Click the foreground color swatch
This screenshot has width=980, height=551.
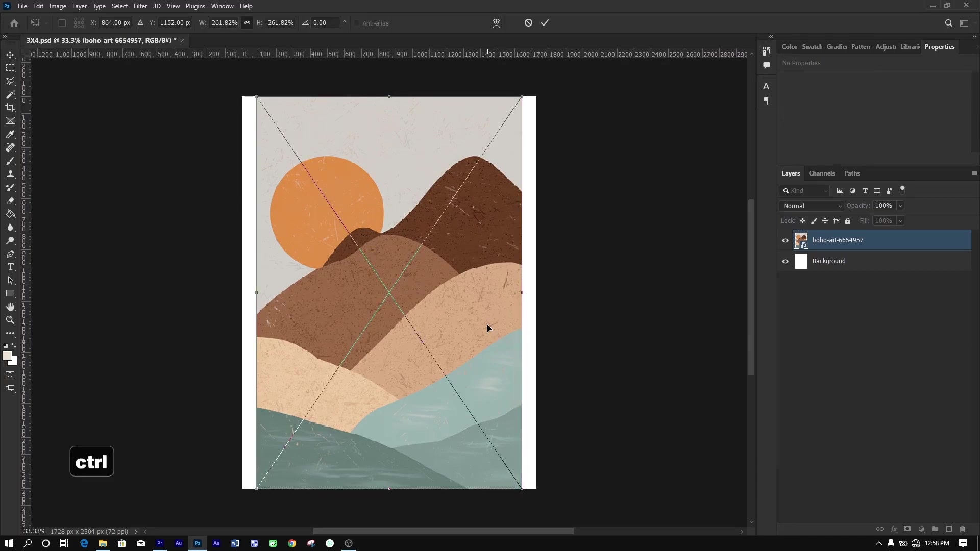[x=8, y=356]
